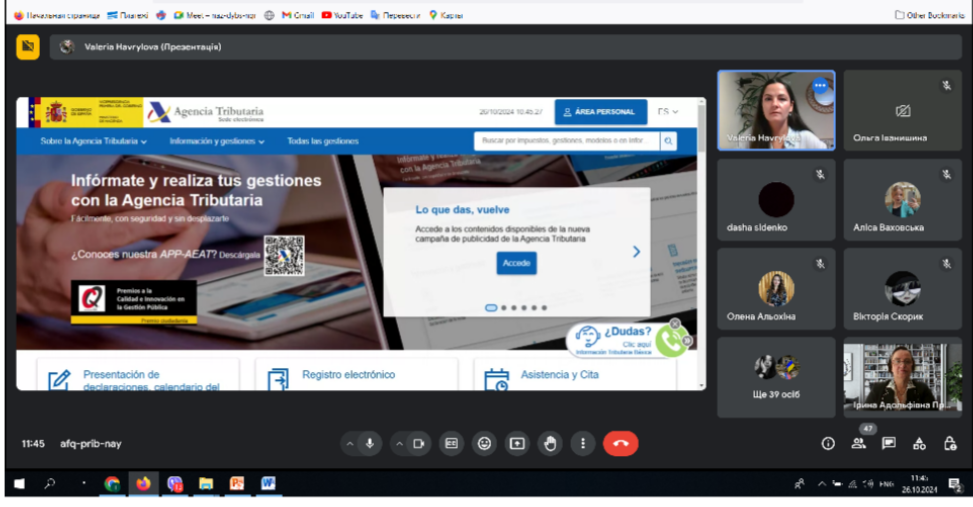Leave the call with red hang-up button

tap(621, 444)
